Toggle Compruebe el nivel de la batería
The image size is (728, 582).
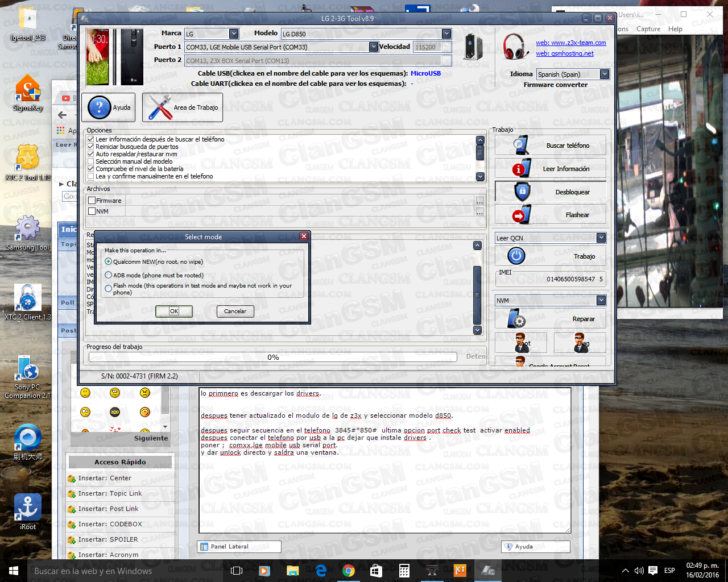90,169
